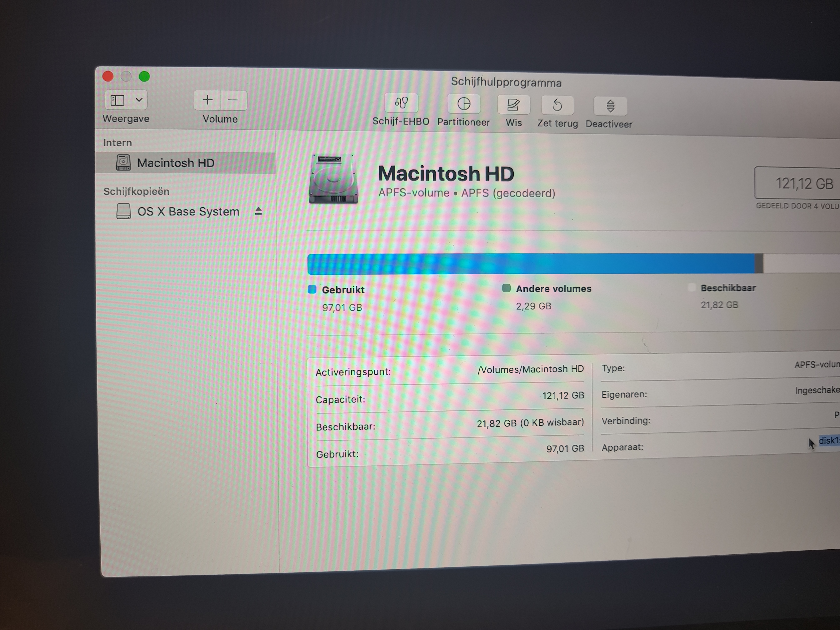Click the Gebruikt 97,01 GB legend value
This screenshot has height=630, width=840.
click(x=342, y=307)
